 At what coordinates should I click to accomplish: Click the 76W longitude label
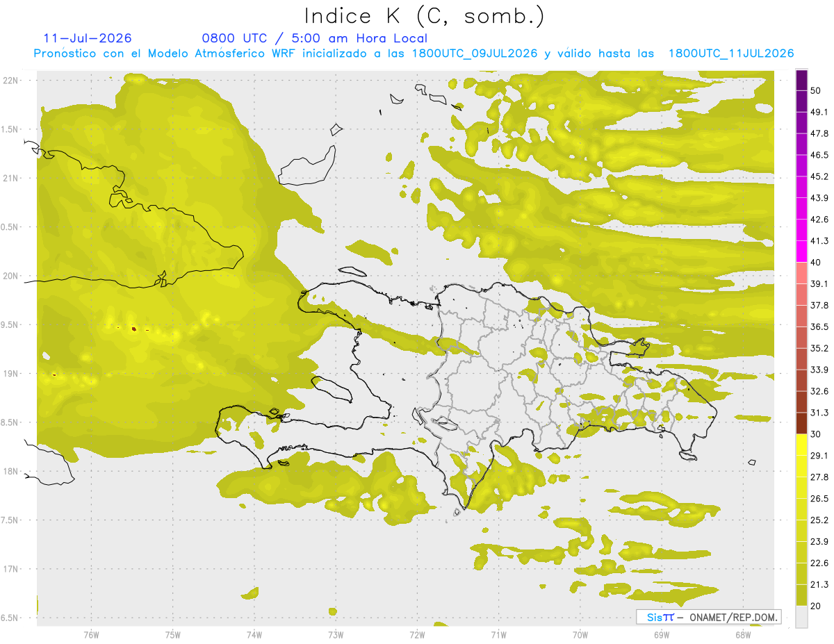coord(91,635)
